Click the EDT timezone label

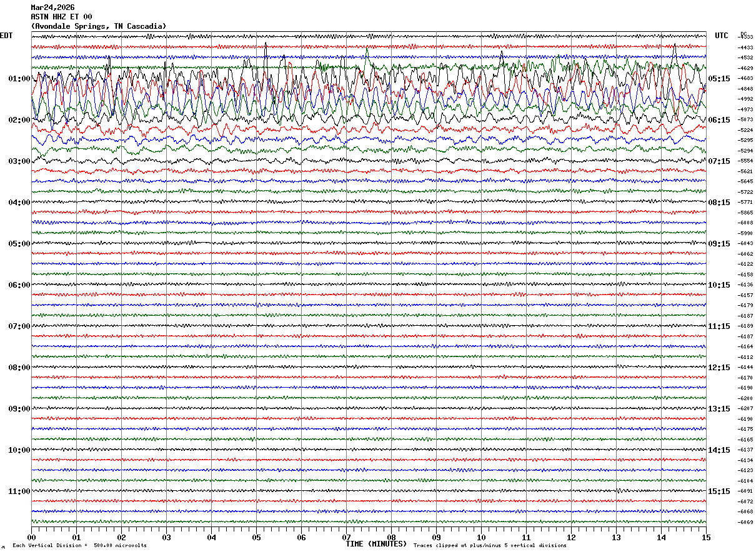(6, 36)
